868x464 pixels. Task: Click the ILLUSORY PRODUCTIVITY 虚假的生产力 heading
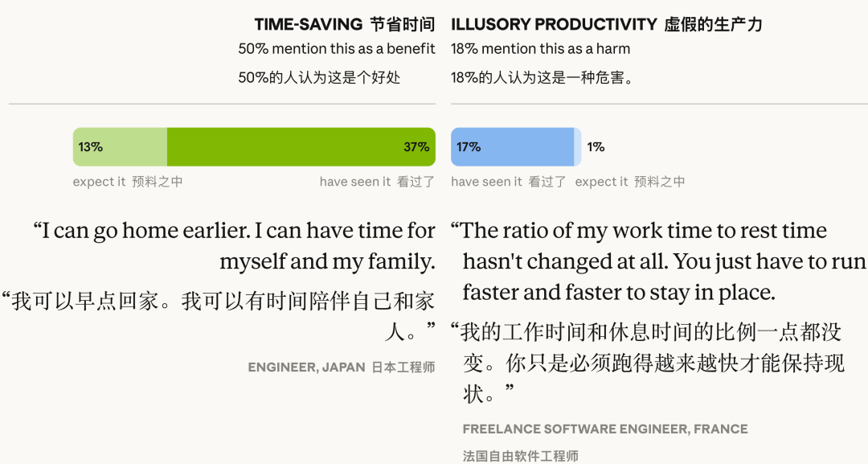click(607, 24)
